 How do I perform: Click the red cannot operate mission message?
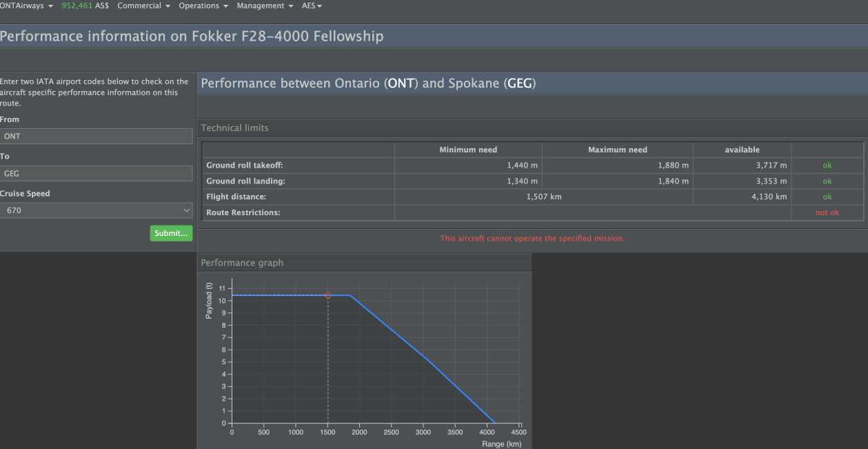click(x=532, y=239)
